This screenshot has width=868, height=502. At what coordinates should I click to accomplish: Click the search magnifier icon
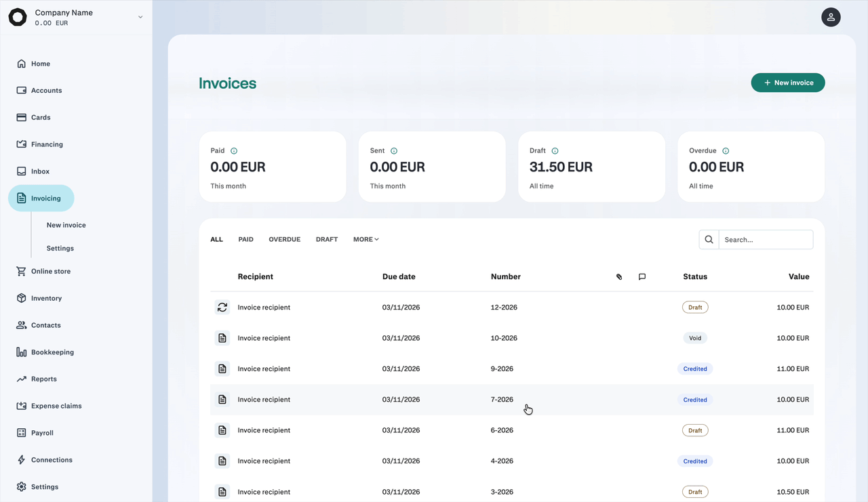pyautogui.click(x=709, y=239)
